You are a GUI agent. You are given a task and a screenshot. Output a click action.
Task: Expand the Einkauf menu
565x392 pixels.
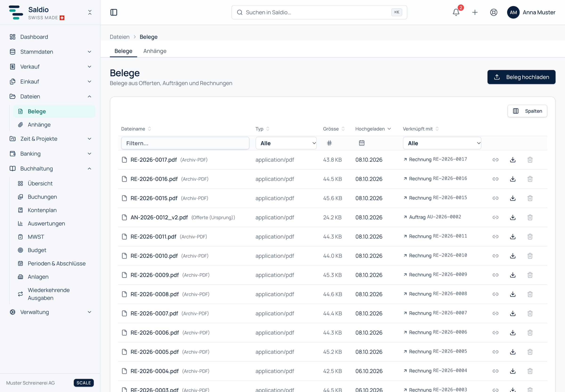click(50, 82)
